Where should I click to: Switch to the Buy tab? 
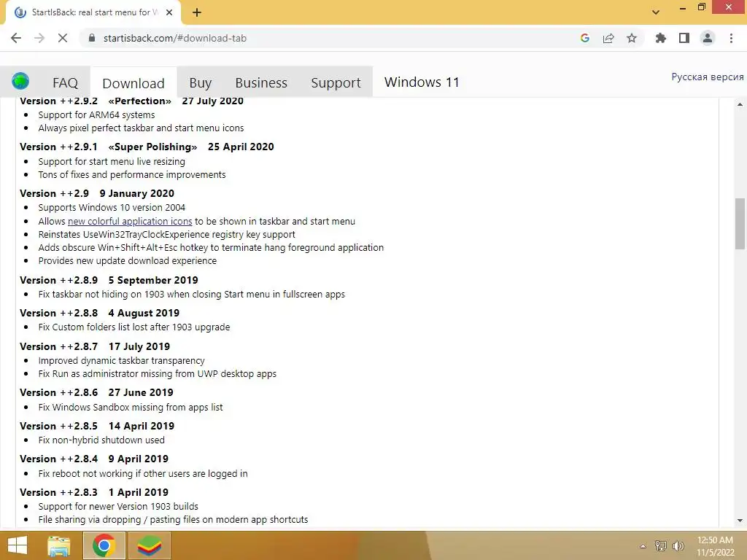(200, 83)
